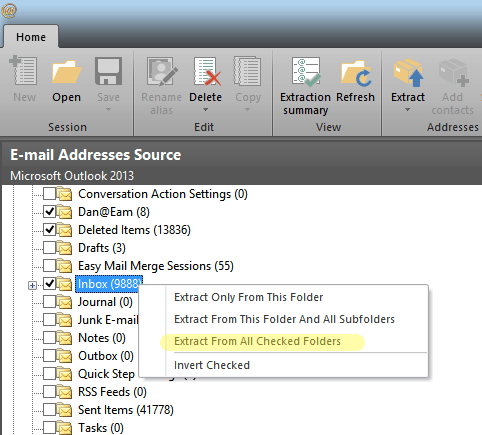
Task: Click the Conversation Action Settings folder icon
Action: pos(64,194)
